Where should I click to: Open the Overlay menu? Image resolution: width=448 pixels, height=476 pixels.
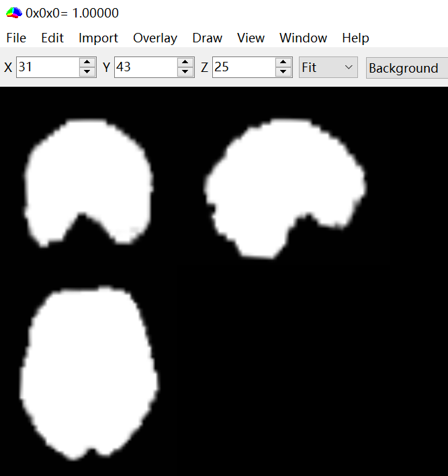tap(155, 38)
